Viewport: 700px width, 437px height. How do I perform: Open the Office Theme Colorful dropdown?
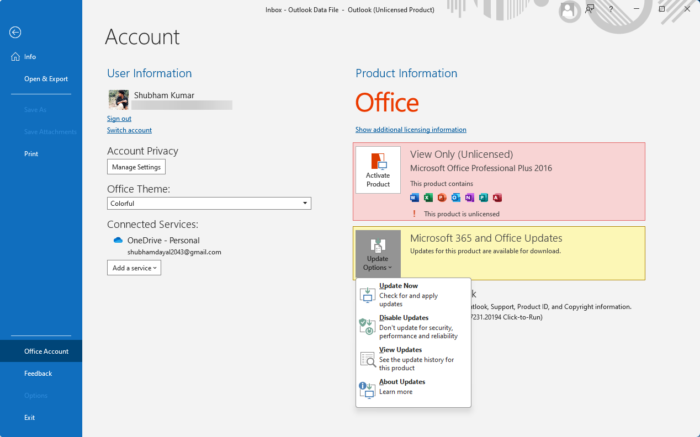point(209,204)
